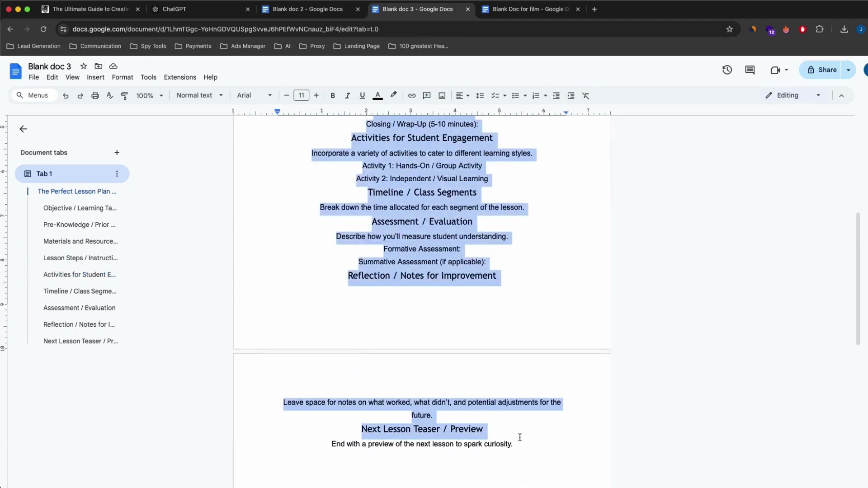The height and width of the screenshot is (488, 868).
Task: Open the Edit menu
Action: click(x=52, y=77)
